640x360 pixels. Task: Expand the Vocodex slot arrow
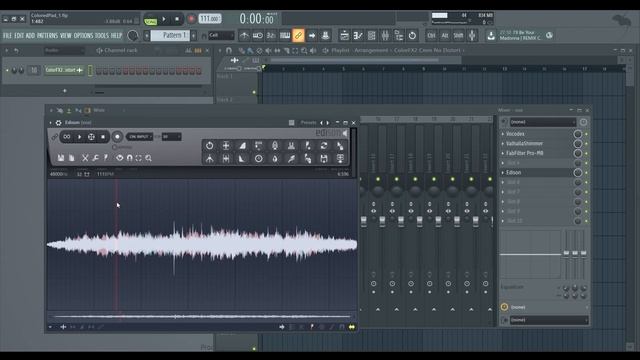tap(503, 134)
